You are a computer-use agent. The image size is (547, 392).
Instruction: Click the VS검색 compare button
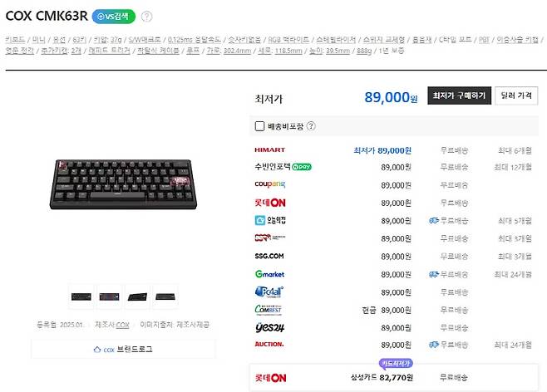tap(113, 17)
